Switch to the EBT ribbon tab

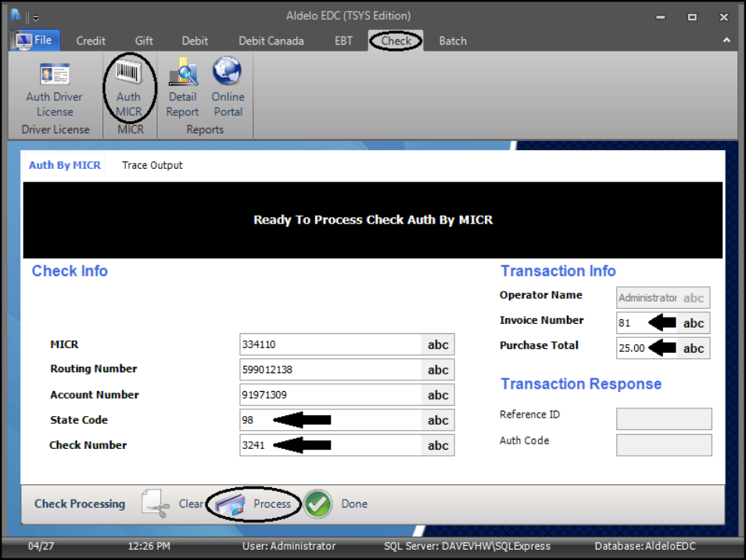(x=343, y=41)
